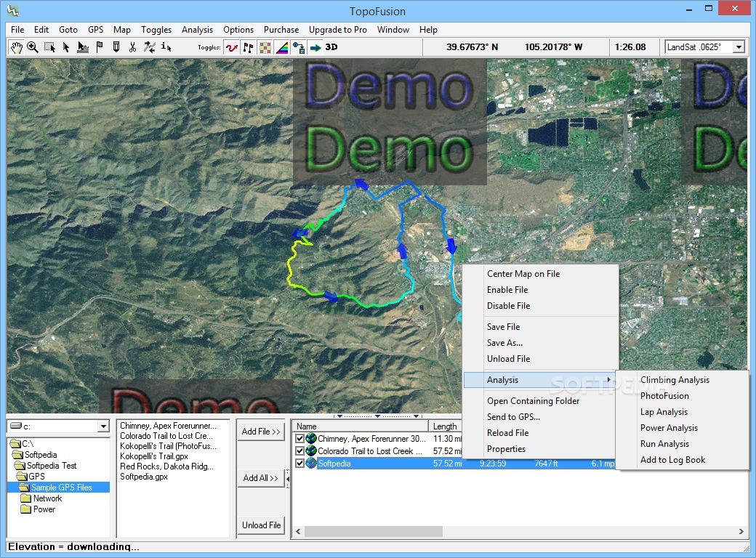Toggle the rainbow color gradient icon
The image size is (756, 558).
(282, 48)
